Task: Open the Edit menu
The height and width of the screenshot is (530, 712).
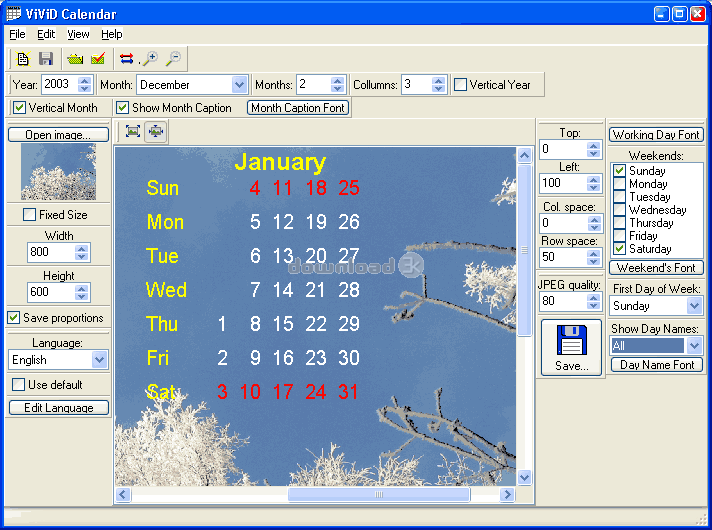Action: pos(46,34)
